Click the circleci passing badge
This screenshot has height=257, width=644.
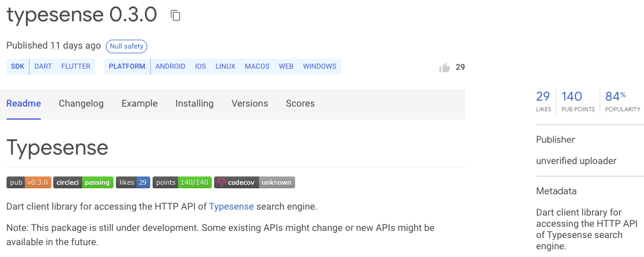(83, 182)
